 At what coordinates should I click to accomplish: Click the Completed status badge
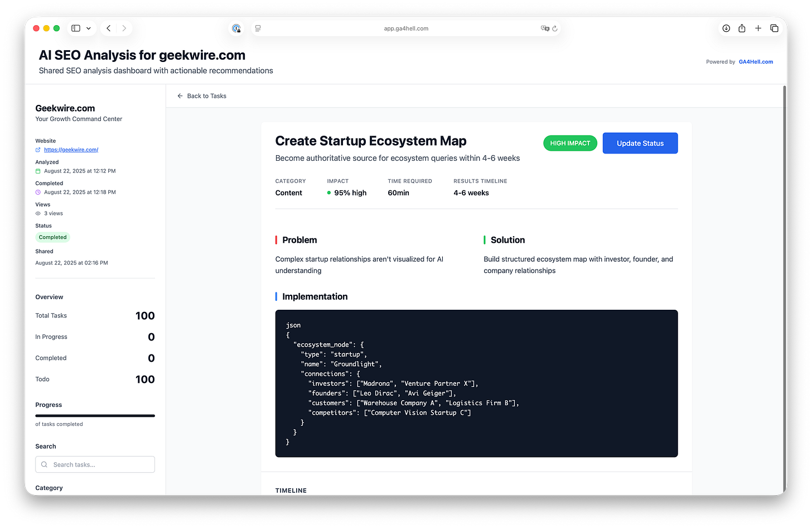pyautogui.click(x=52, y=237)
